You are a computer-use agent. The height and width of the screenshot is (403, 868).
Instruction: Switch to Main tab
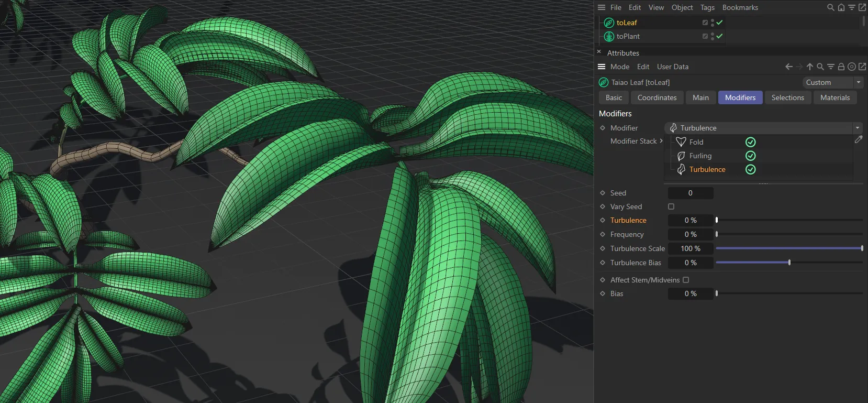point(700,97)
